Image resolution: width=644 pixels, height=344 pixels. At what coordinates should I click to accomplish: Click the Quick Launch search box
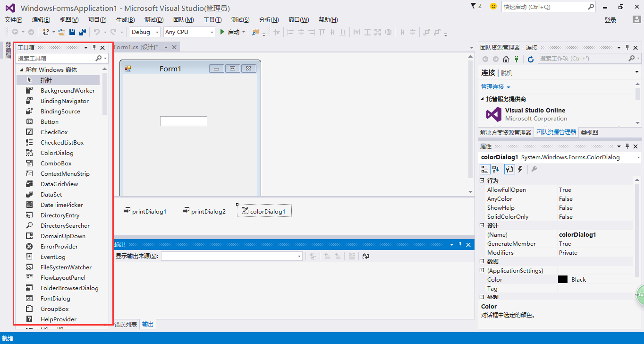point(545,7)
